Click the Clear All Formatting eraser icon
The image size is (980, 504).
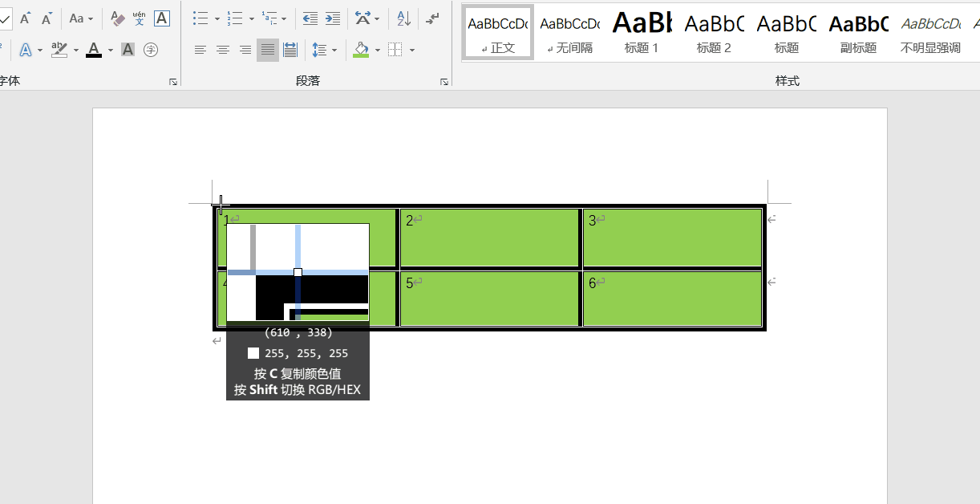(x=117, y=18)
